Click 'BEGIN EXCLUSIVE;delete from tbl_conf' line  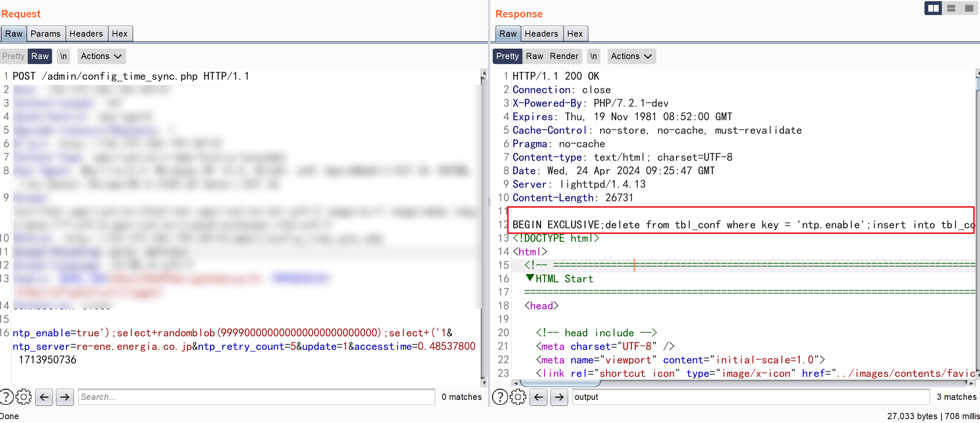[x=743, y=225]
